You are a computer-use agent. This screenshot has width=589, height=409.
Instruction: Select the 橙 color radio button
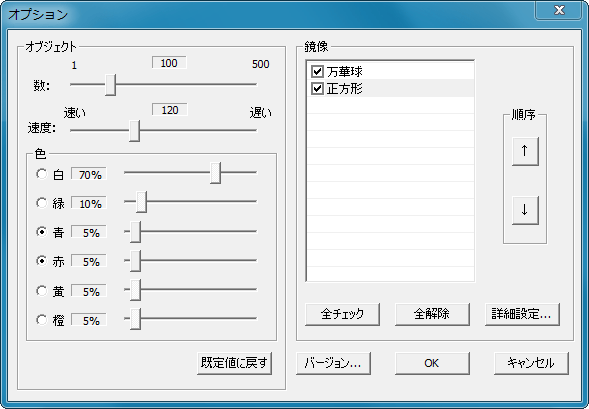pyautogui.click(x=41, y=320)
